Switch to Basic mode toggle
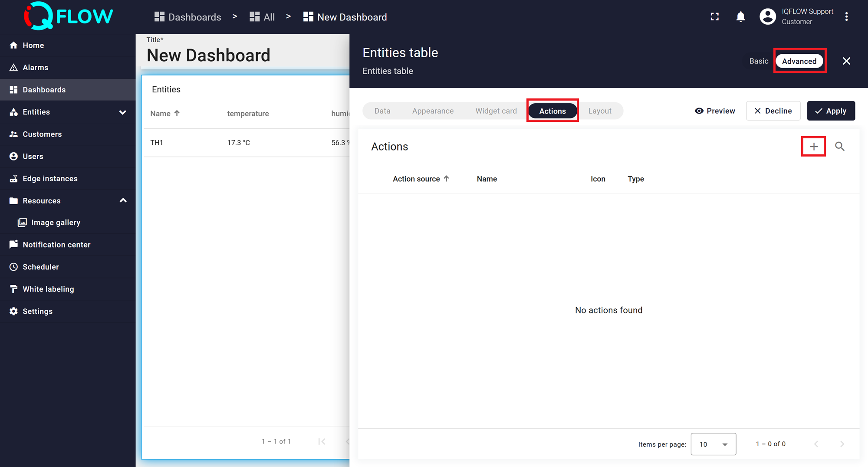 tap(758, 61)
